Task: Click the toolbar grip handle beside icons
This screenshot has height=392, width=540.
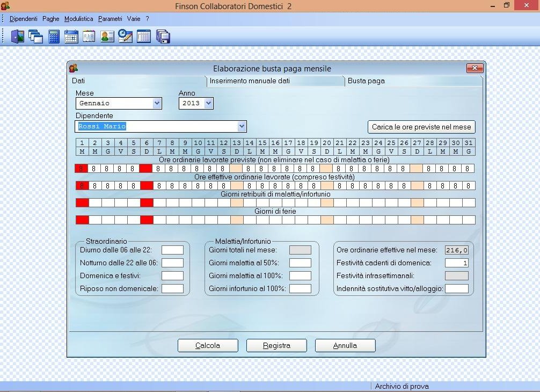Action: [3, 36]
